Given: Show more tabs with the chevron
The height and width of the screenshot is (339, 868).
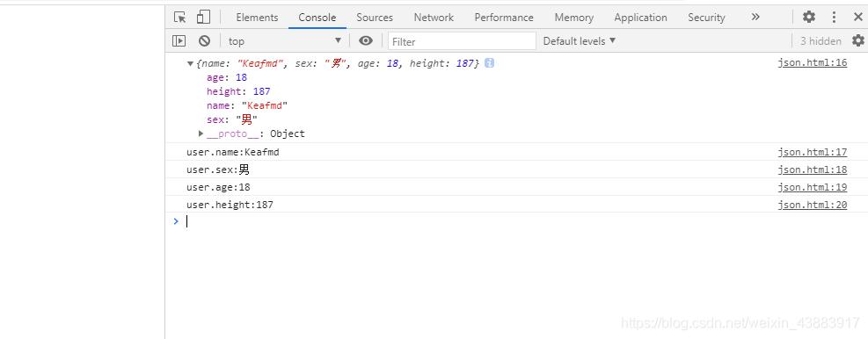Looking at the screenshot, I should 755,18.
